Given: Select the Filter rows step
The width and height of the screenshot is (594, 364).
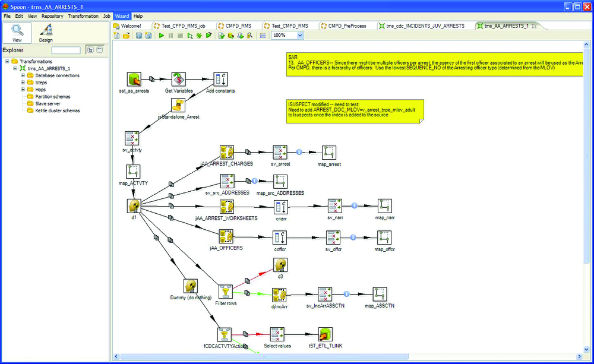Looking at the screenshot, I should coord(225,291).
